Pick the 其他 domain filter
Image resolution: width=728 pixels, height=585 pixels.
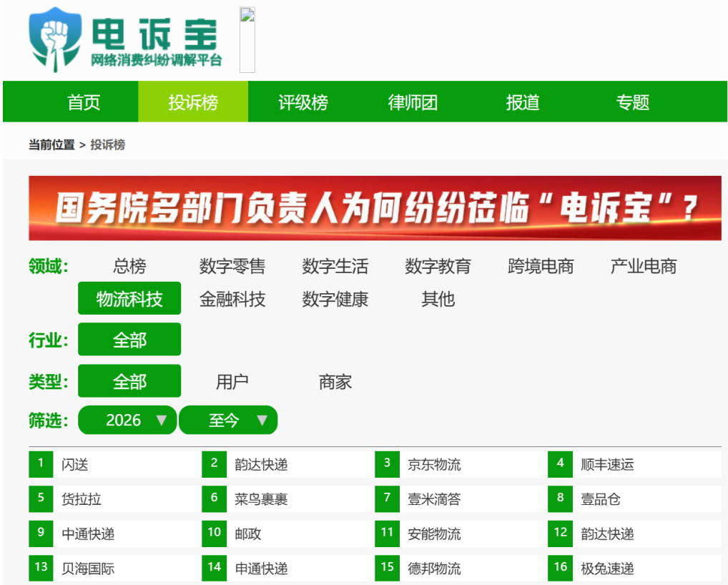click(x=438, y=299)
